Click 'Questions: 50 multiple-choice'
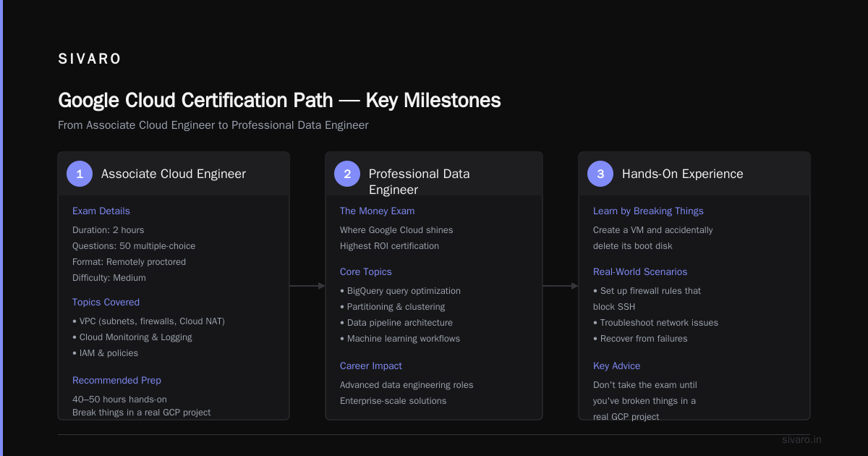This screenshot has height=456, width=868. pyautogui.click(x=134, y=246)
